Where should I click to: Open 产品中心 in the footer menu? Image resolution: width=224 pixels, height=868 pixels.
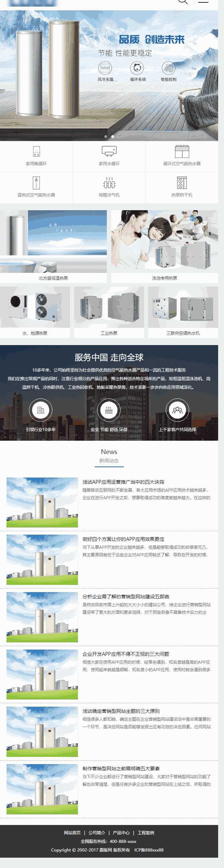tap(121, 833)
